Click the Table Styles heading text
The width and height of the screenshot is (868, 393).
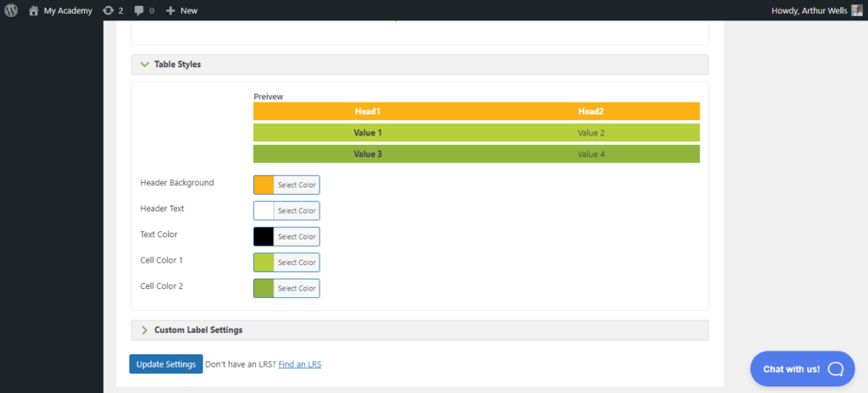(178, 64)
